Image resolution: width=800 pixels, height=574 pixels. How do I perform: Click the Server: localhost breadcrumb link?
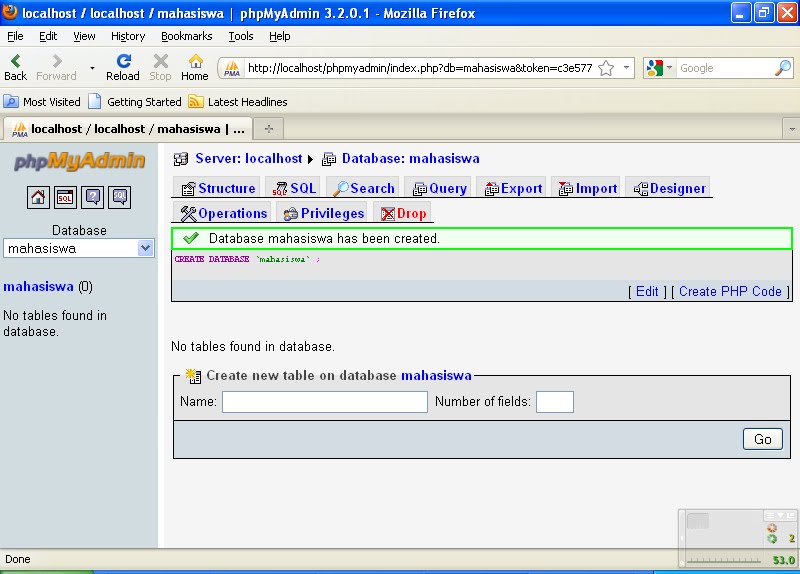click(248, 159)
